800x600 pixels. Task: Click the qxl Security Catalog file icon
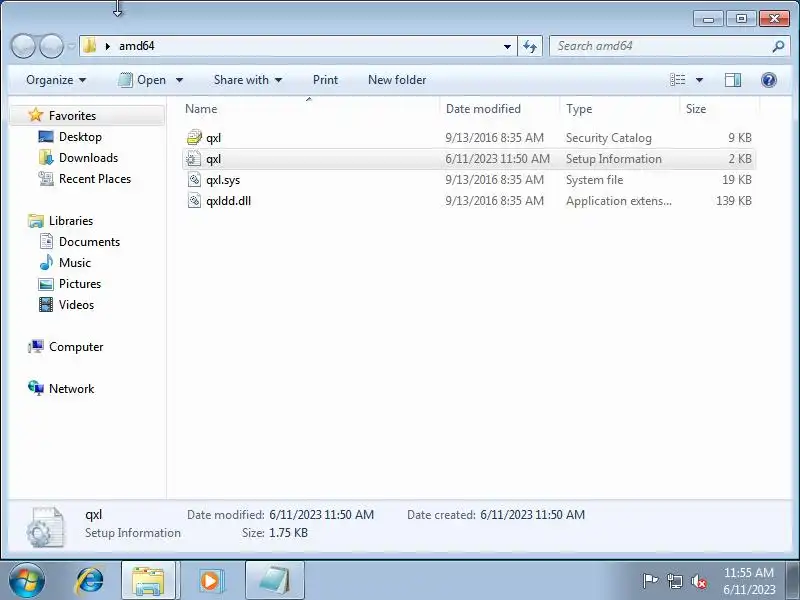[x=194, y=137]
